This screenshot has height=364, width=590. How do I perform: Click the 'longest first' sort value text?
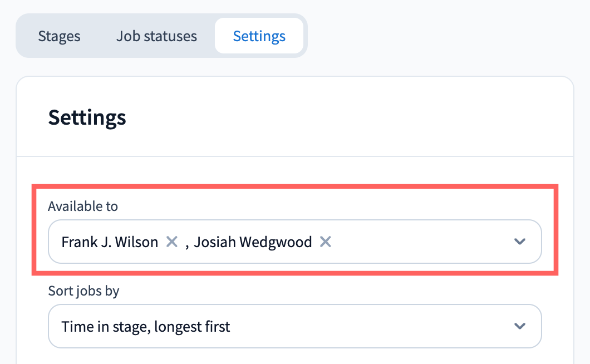(x=192, y=327)
